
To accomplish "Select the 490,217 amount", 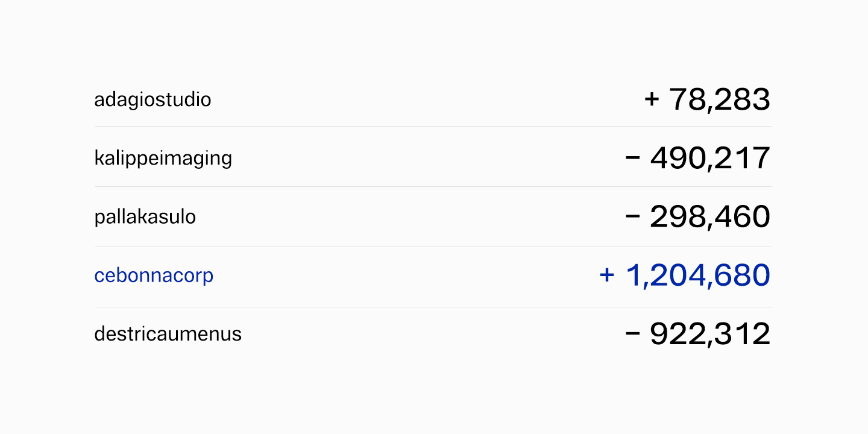I will pyautogui.click(x=710, y=158).
